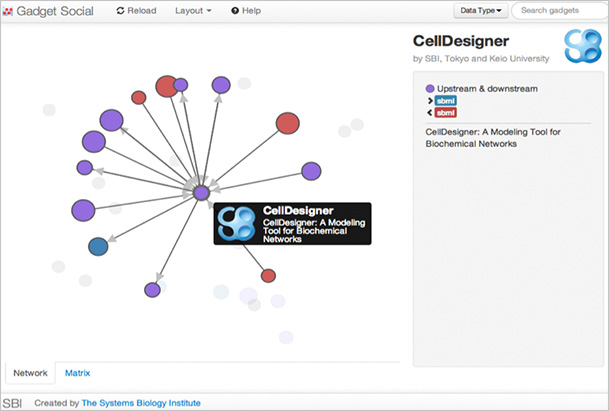Select the central purple CellDesigner node
Image resolution: width=609 pixels, height=411 pixels.
202,193
